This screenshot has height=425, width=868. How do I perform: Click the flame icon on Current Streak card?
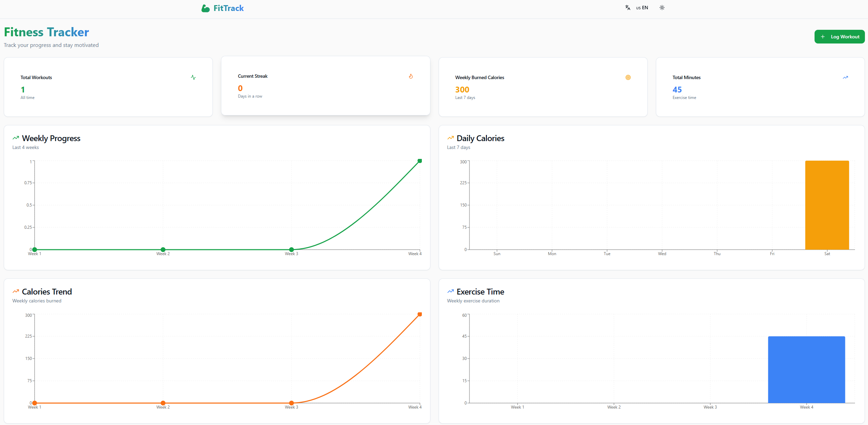tap(411, 76)
